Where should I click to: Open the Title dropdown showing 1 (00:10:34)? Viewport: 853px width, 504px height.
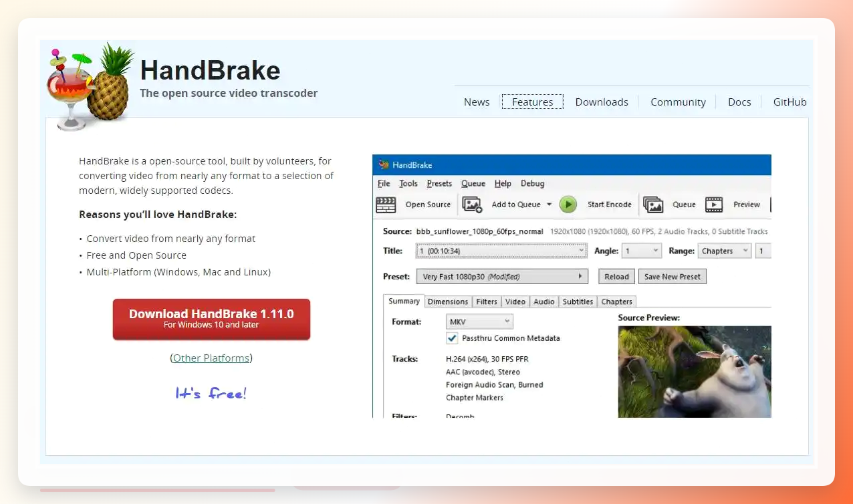tap(501, 251)
